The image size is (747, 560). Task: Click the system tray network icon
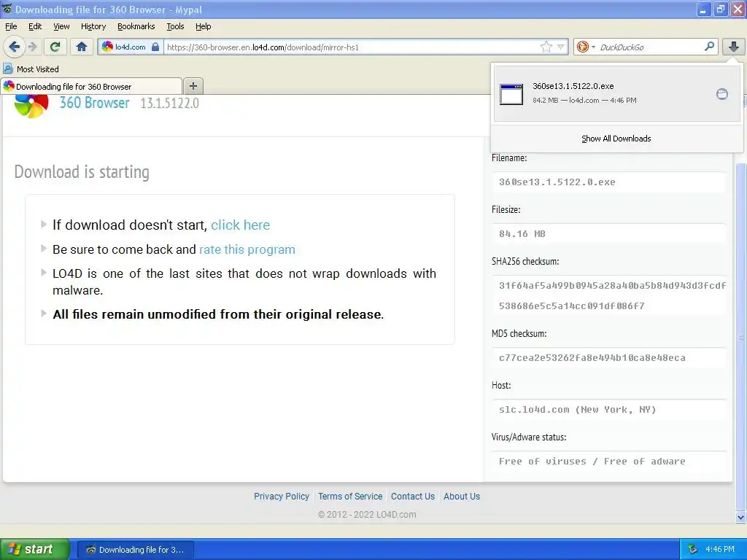click(x=692, y=549)
